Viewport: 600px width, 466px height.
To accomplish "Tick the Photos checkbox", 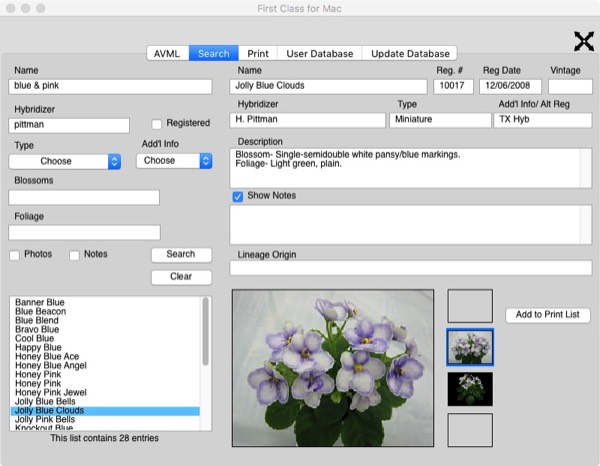I will tap(14, 255).
